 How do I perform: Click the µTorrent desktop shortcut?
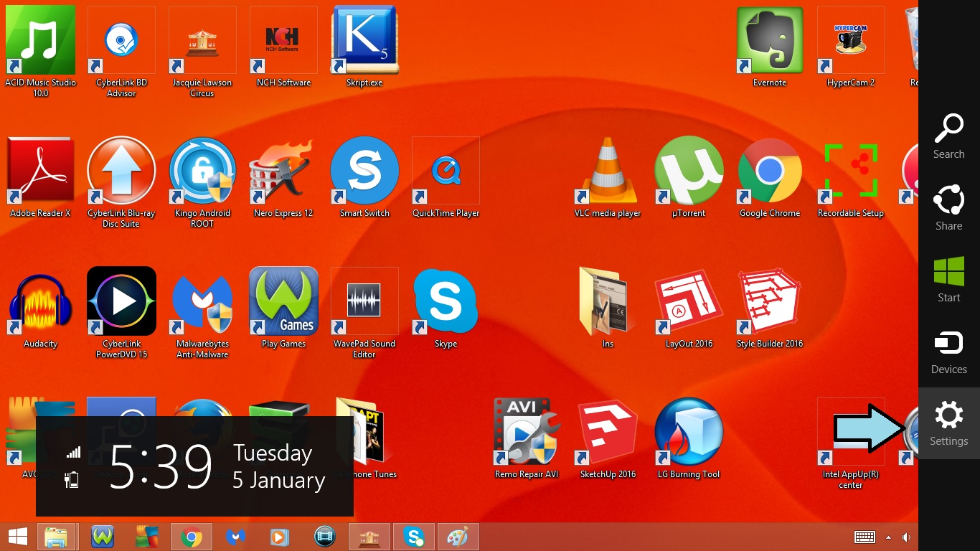(689, 172)
